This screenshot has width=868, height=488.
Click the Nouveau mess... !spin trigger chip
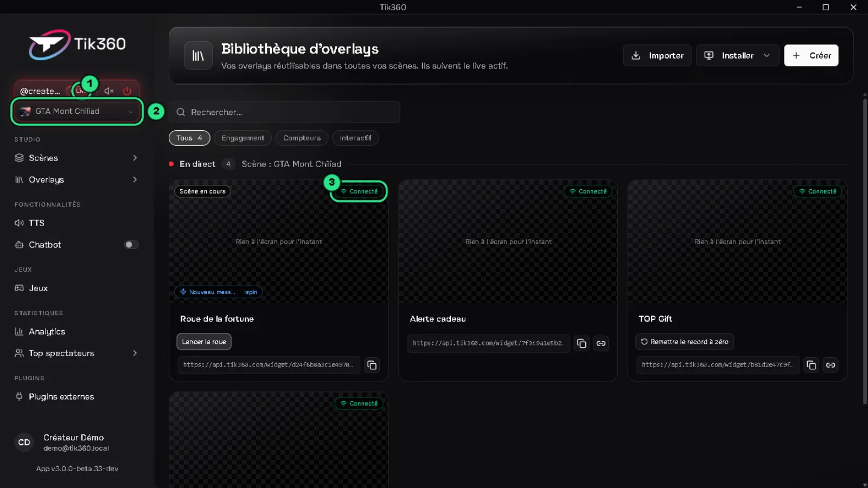218,292
